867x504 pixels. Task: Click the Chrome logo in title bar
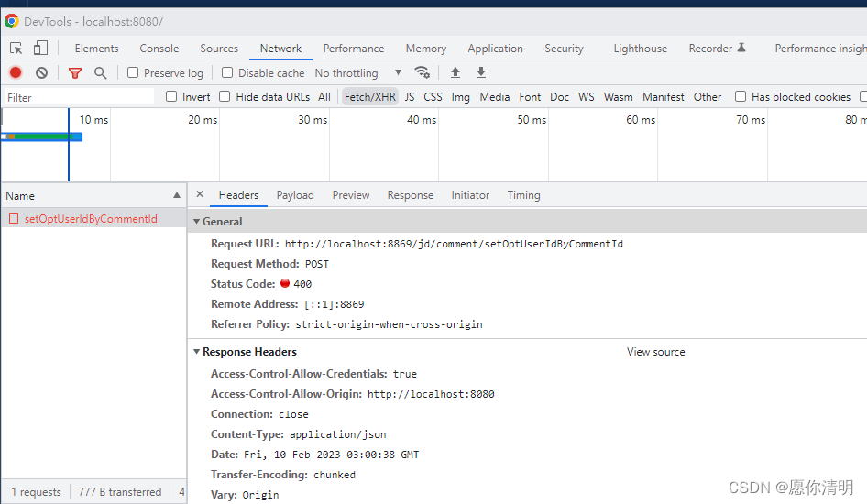[12, 22]
